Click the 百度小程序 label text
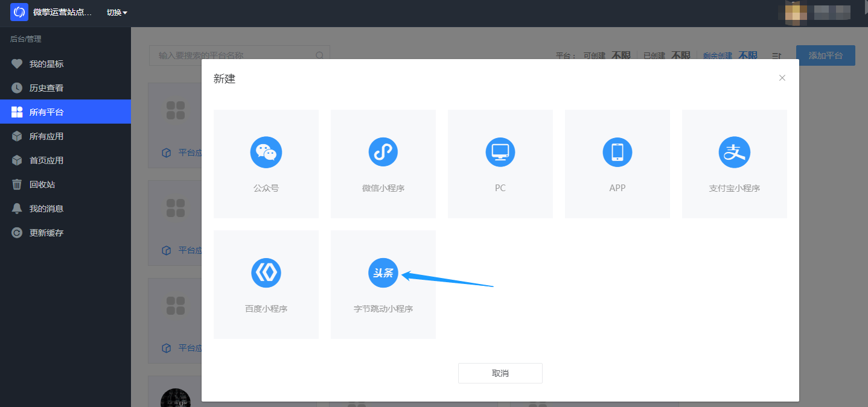This screenshot has height=407, width=868. click(266, 309)
